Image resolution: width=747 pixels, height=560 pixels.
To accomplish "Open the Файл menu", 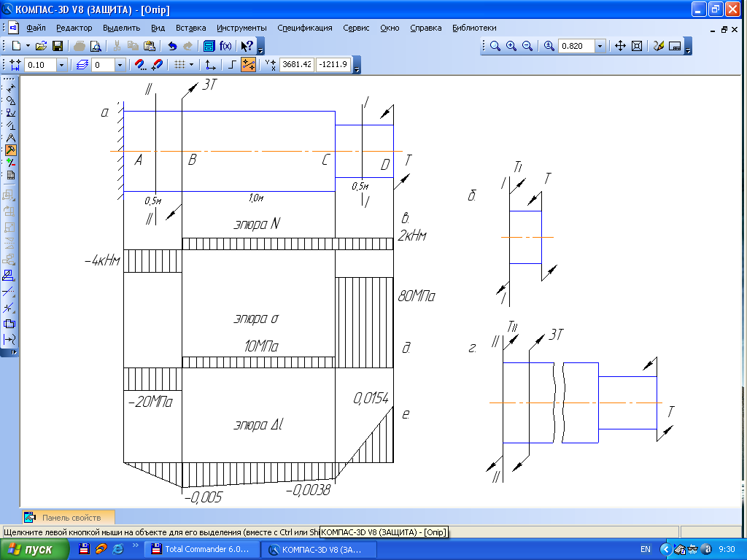I will (36, 28).
